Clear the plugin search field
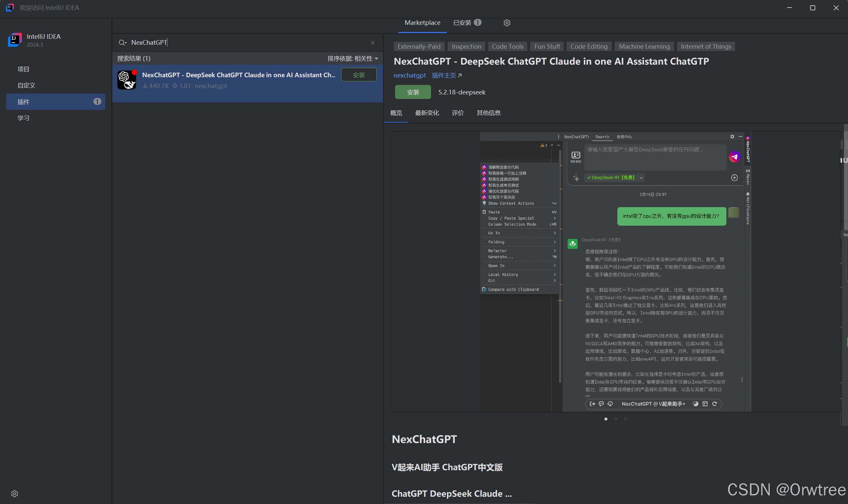This screenshot has width=848, height=504. 372,42
